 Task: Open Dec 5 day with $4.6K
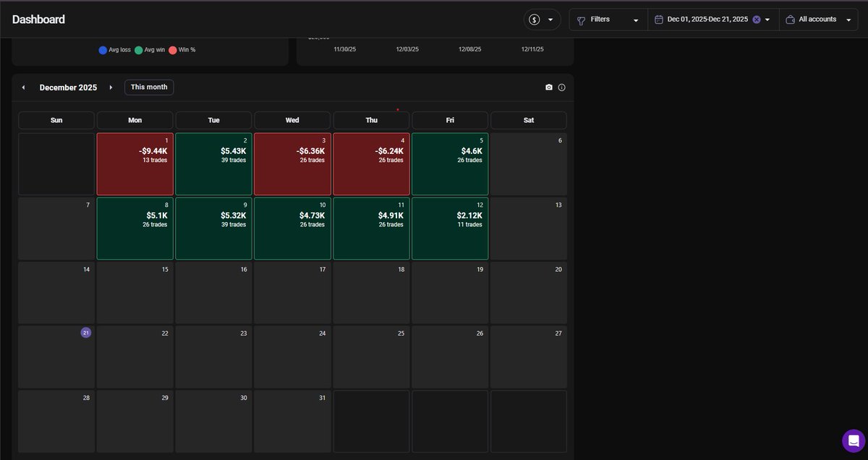tap(450, 164)
